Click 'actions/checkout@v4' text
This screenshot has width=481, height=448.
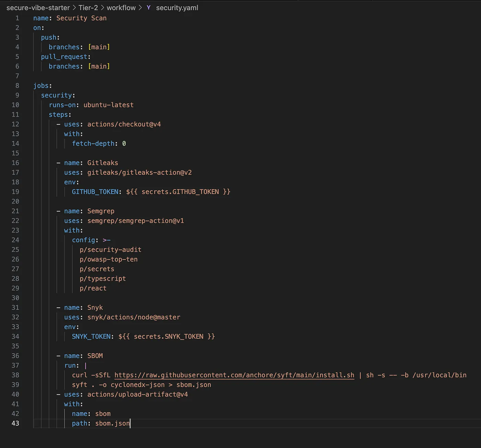124,124
